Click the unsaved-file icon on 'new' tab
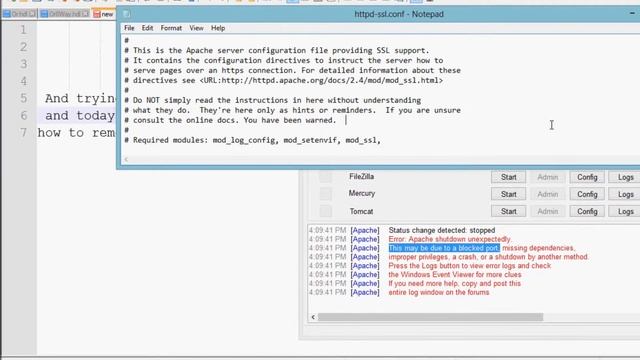 tap(97, 14)
